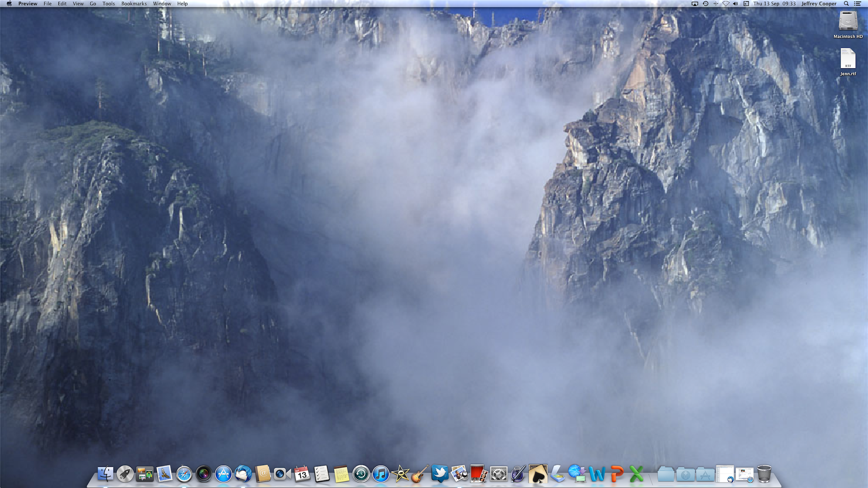Open Solitaire spade card icon
Viewport: 868px width, 488px height.
[x=538, y=474]
